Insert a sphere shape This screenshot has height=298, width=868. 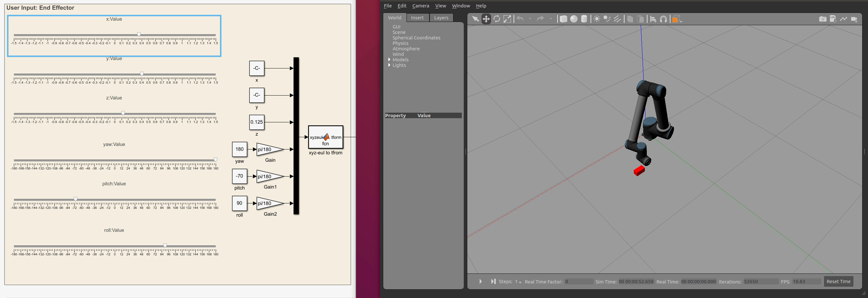(x=573, y=19)
